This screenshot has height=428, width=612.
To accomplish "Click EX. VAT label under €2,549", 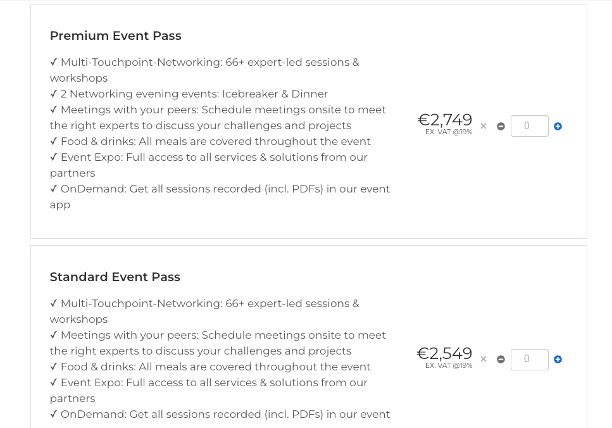I will coord(448,365).
